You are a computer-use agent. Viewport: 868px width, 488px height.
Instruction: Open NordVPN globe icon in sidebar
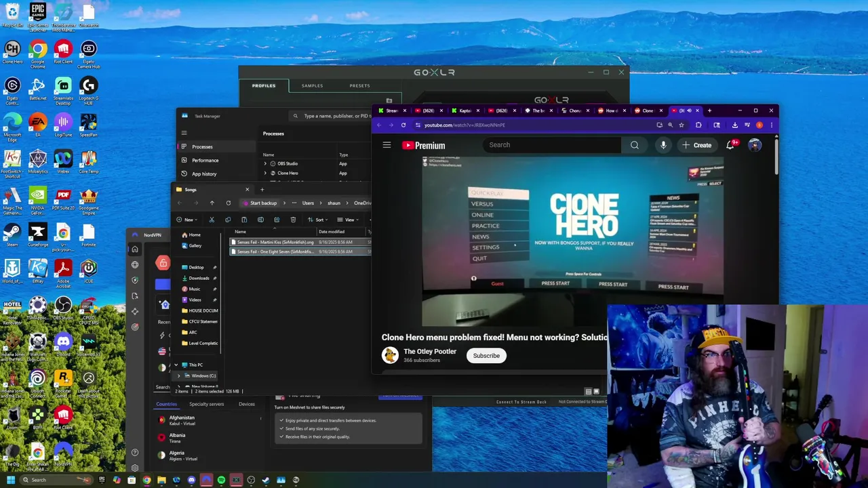135,265
